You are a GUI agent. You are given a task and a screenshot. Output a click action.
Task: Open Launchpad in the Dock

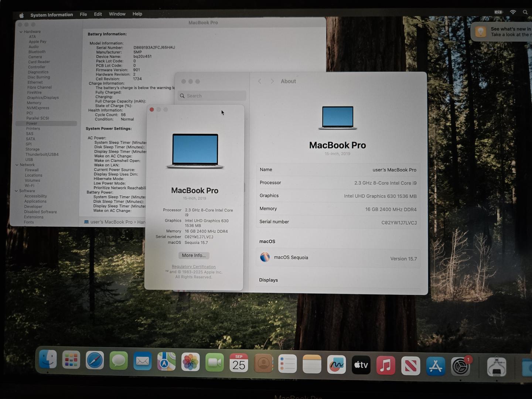tap(71, 359)
